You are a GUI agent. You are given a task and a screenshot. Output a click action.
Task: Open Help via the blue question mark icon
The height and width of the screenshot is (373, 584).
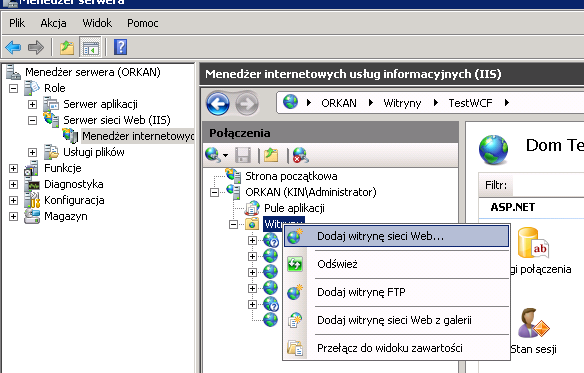click(120, 47)
